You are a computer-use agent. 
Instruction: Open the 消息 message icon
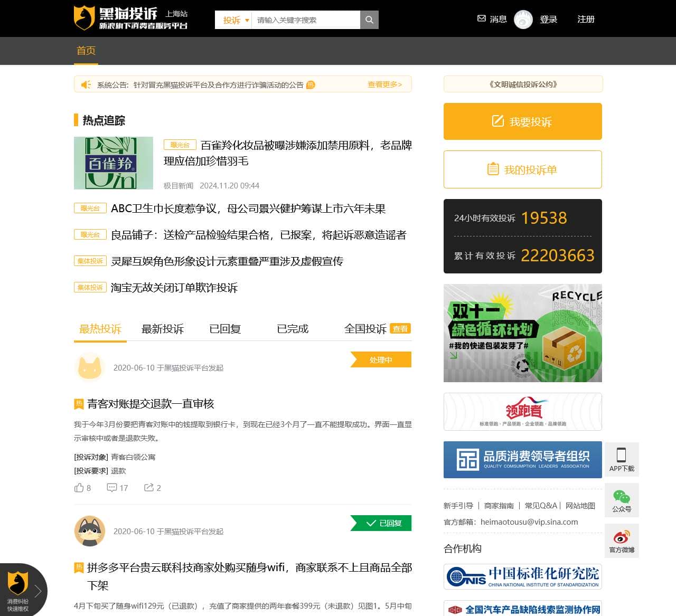click(481, 18)
